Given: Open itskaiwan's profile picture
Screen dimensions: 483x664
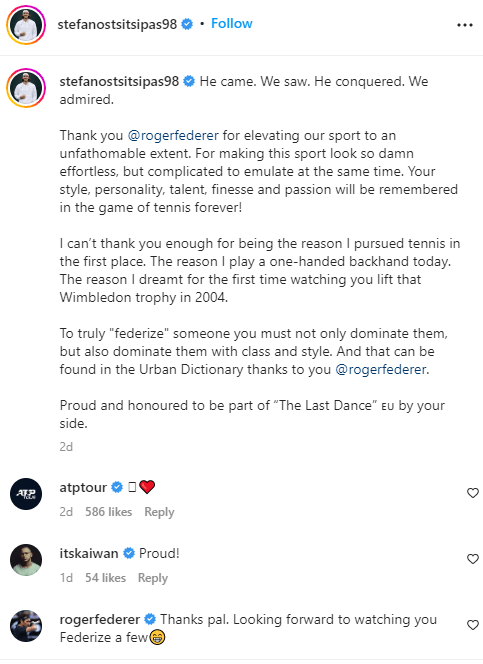Looking at the screenshot, I should pos(26,560).
